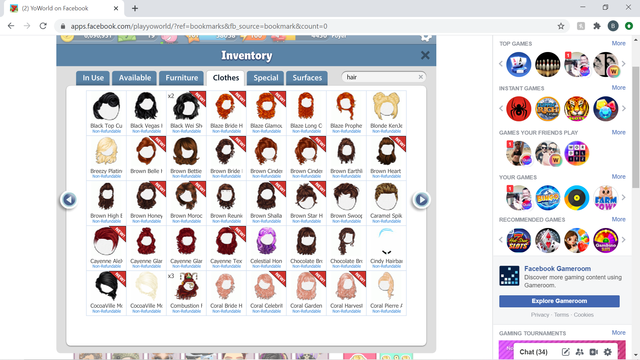Open browser extensions puzzle icon
640x360 pixels.
(597, 26)
